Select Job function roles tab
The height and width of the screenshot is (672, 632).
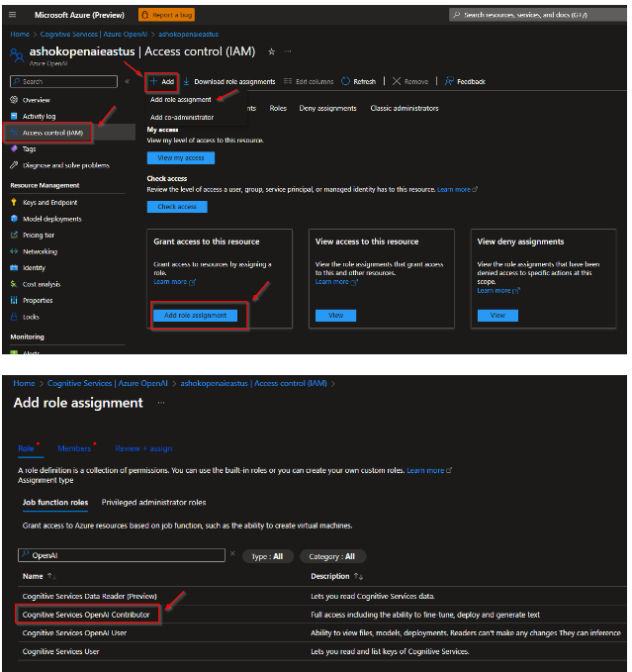[55, 503]
